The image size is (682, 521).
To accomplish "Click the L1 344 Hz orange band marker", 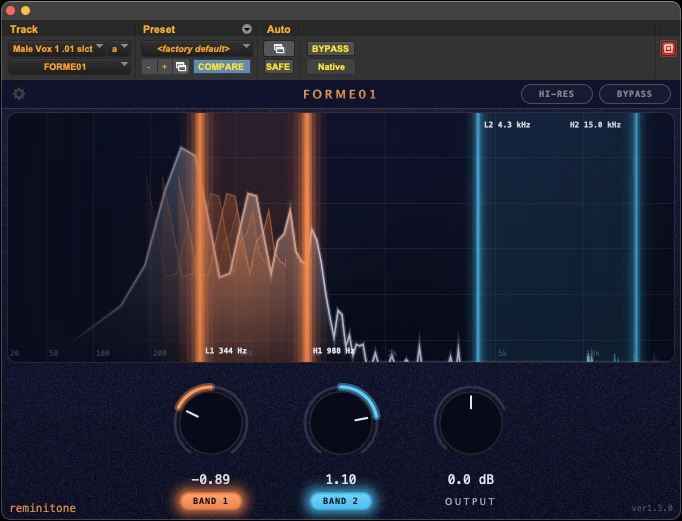I will [200, 237].
